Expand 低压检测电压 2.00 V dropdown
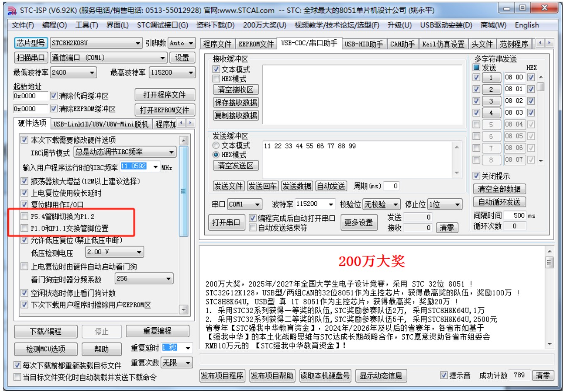This screenshot has width=563, height=392. tap(139, 252)
